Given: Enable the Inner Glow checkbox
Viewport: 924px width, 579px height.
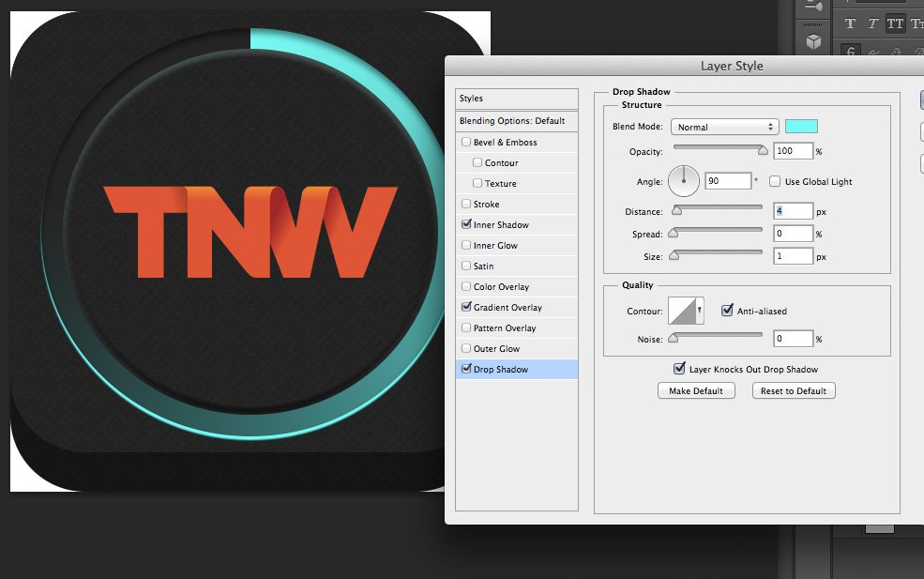Looking at the screenshot, I should 466,245.
